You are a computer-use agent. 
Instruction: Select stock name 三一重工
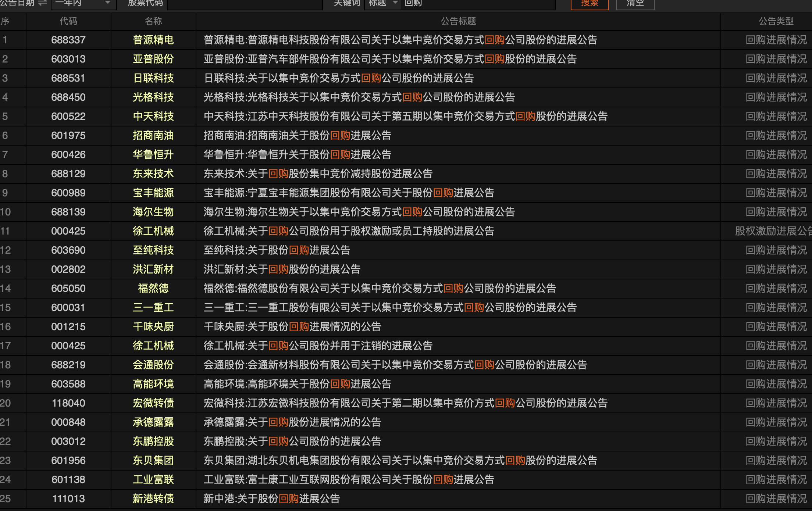click(153, 307)
